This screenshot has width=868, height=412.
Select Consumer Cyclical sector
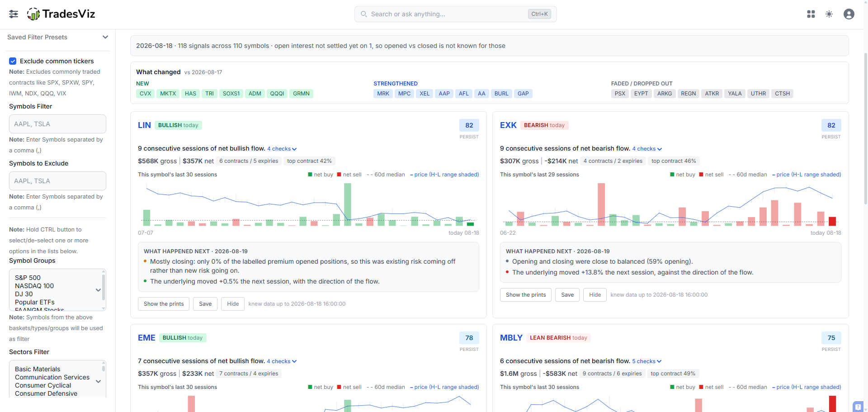(x=43, y=385)
